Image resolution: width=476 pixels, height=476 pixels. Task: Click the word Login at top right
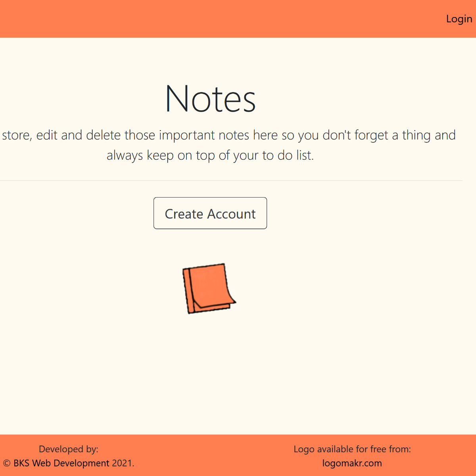tap(459, 19)
